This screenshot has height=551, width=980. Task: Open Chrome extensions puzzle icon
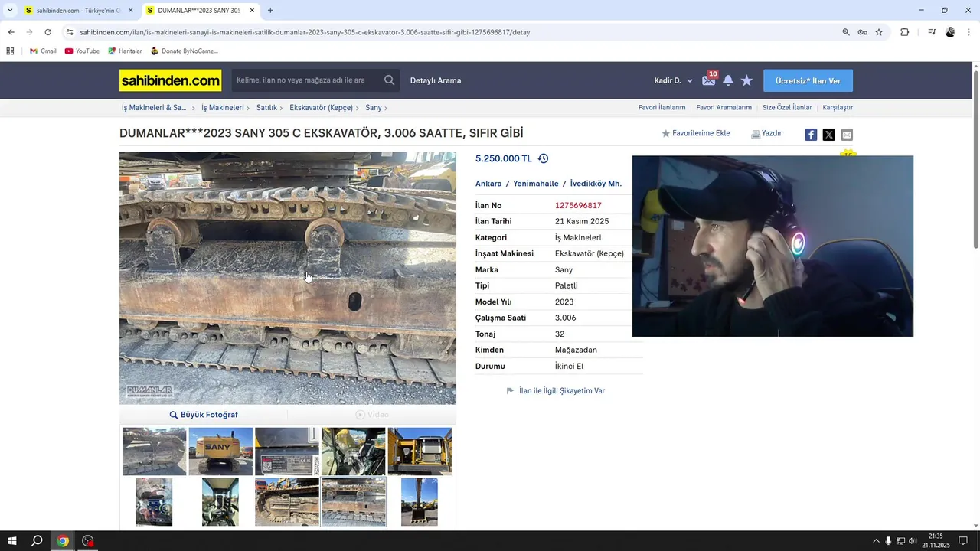click(904, 32)
